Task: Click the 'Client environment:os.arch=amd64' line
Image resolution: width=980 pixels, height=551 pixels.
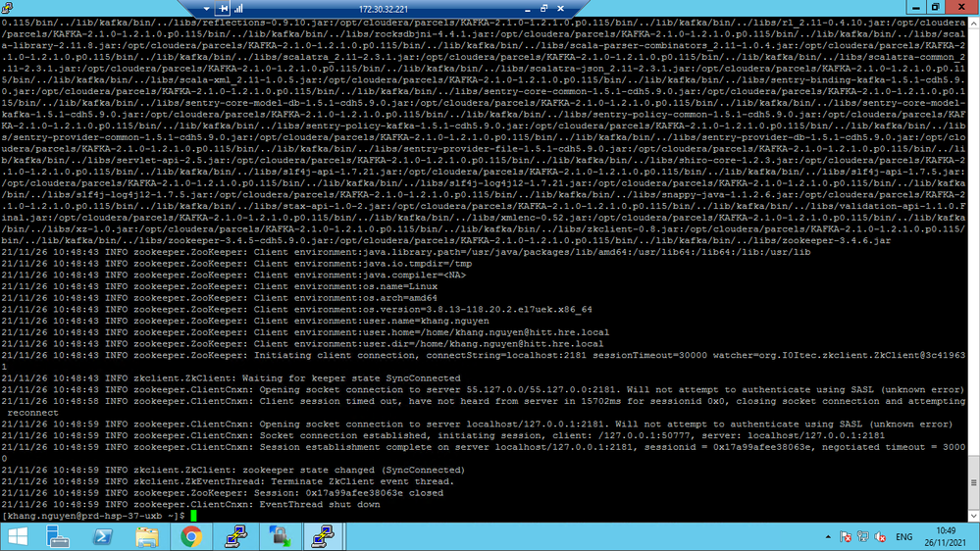Action: [220, 298]
